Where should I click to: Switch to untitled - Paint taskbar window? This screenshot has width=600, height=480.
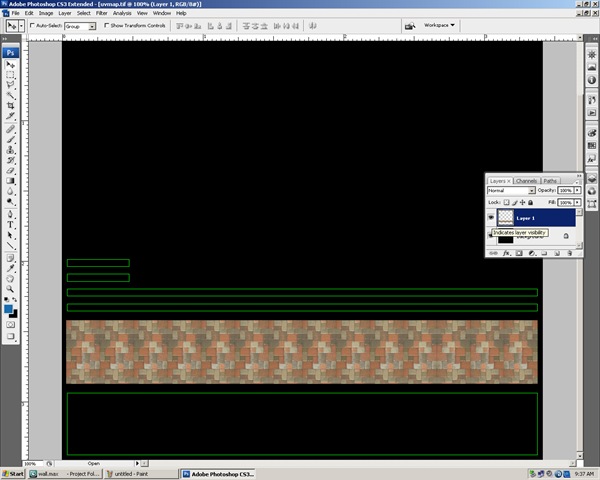[x=141, y=474]
